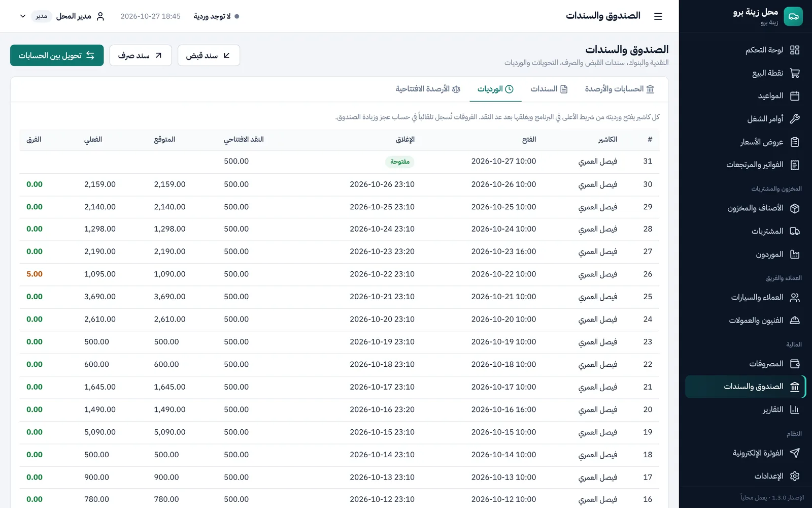Click the opening time 2026-10-23 16:00
812x508 pixels.
(503, 251)
